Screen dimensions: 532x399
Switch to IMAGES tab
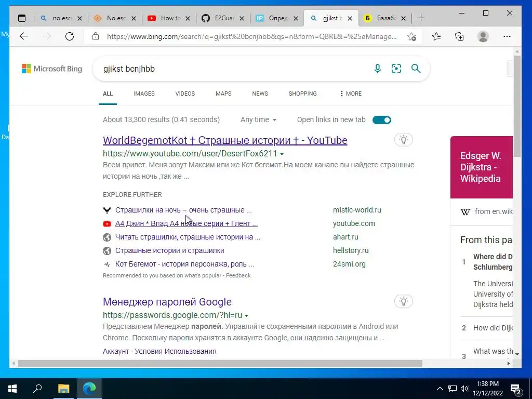coord(144,94)
